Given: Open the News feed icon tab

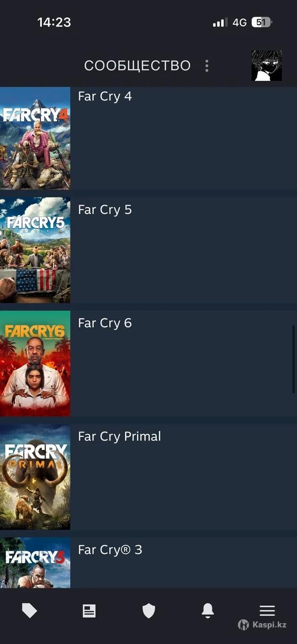Looking at the screenshot, I should (x=89, y=611).
